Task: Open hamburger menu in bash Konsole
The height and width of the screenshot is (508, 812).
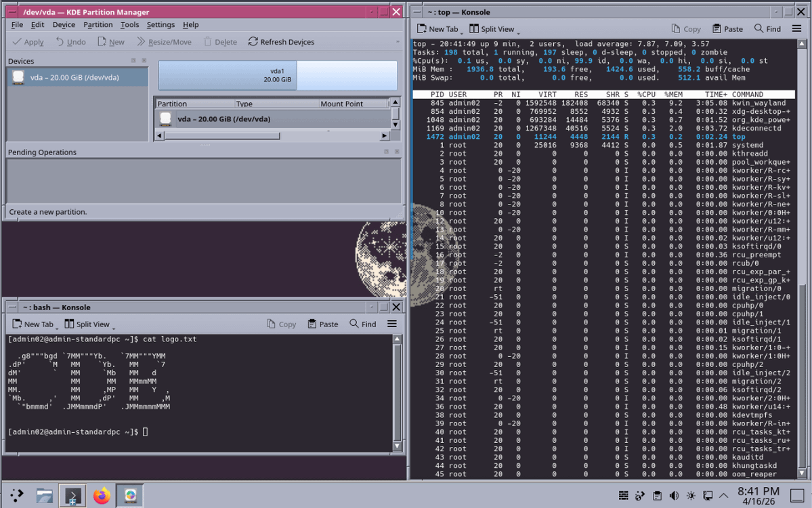Action: pyautogui.click(x=392, y=324)
